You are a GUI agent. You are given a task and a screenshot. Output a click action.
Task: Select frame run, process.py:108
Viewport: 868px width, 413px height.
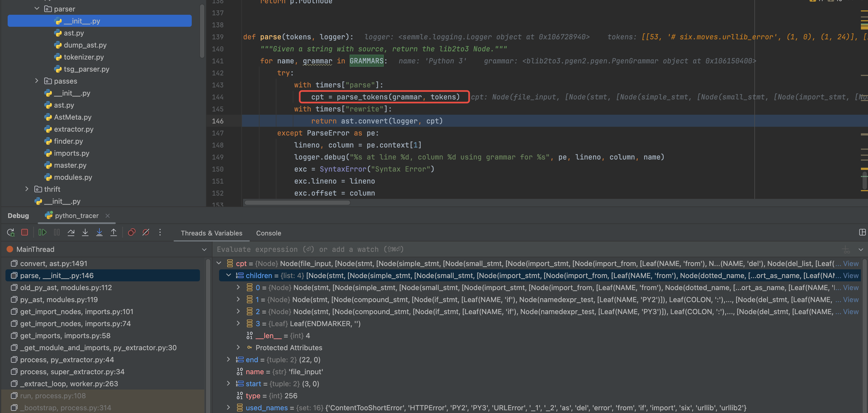pyautogui.click(x=103, y=396)
